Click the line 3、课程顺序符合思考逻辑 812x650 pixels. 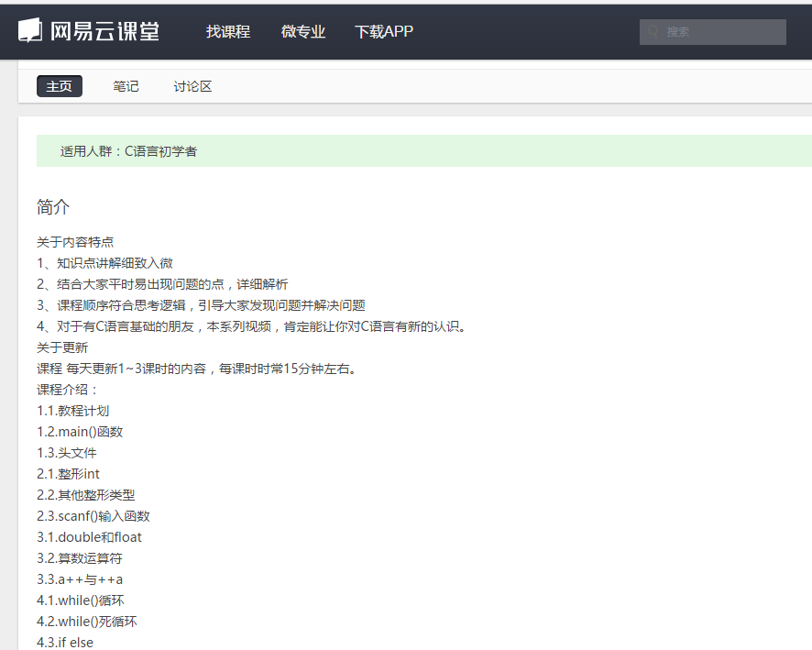pos(201,305)
